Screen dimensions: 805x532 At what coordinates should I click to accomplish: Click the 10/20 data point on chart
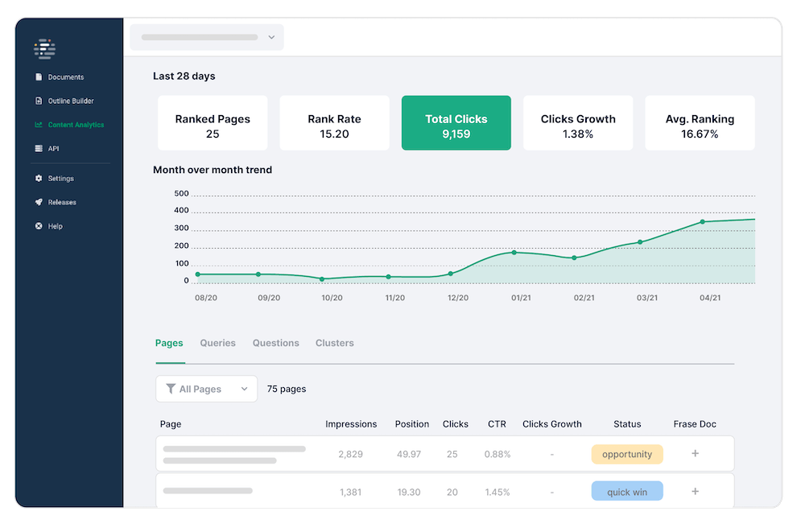pos(322,279)
